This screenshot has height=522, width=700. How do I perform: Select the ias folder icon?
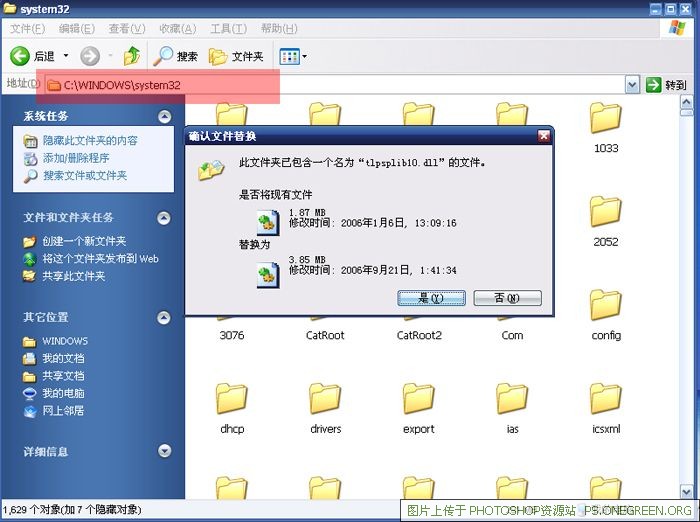click(x=512, y=398)
